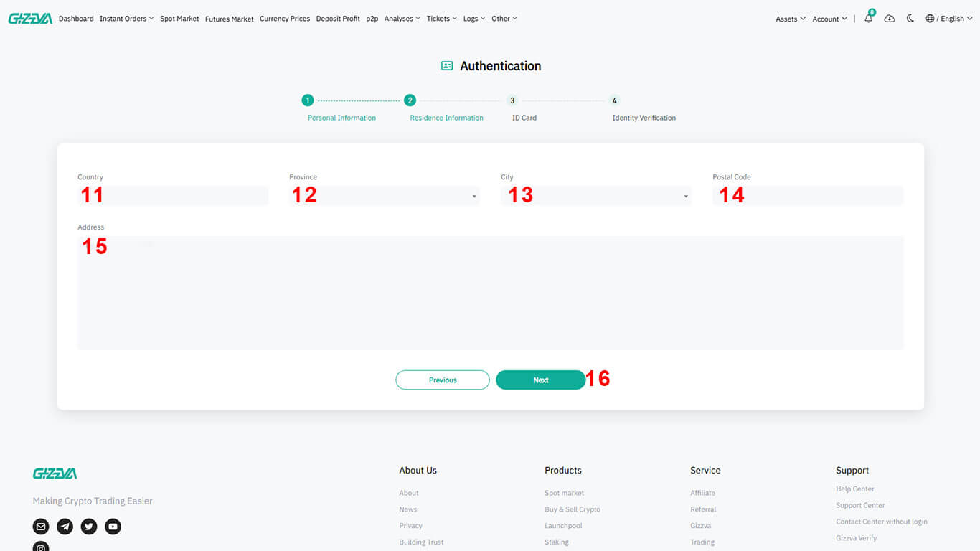Focus the Postal Code field
The image size is (980, 551).
pyautogui.click(x=807, y=196)
